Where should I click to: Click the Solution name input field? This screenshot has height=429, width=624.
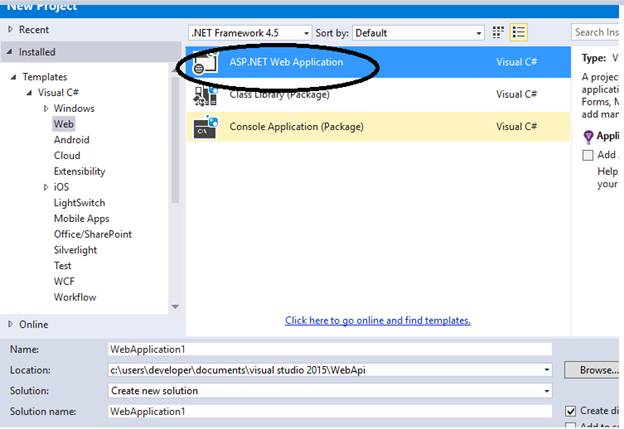(330, 411)
